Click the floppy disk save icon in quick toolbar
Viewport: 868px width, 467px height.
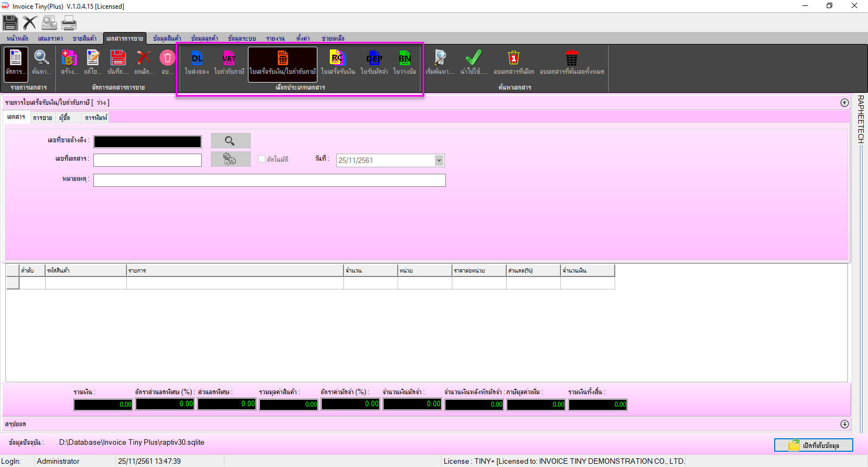10,23
